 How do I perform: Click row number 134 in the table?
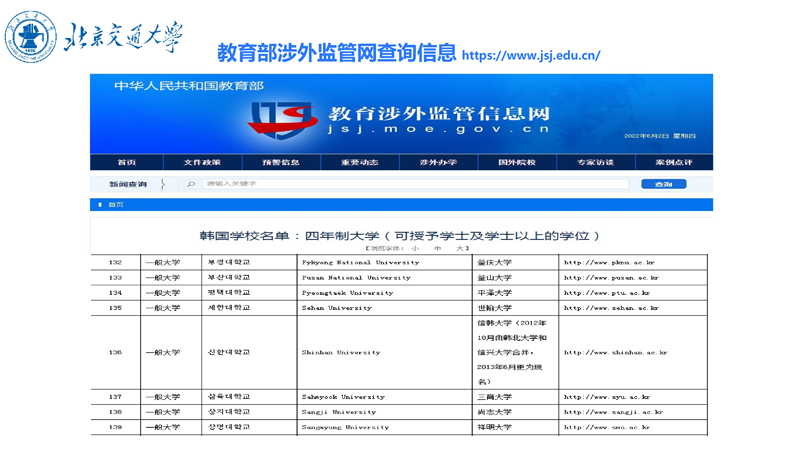coord(115,293)
